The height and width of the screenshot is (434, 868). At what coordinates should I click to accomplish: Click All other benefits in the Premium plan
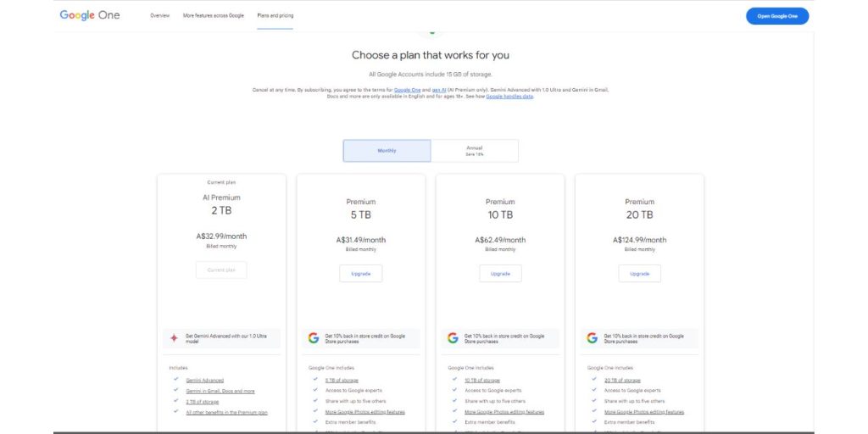[x=226, y=412]
